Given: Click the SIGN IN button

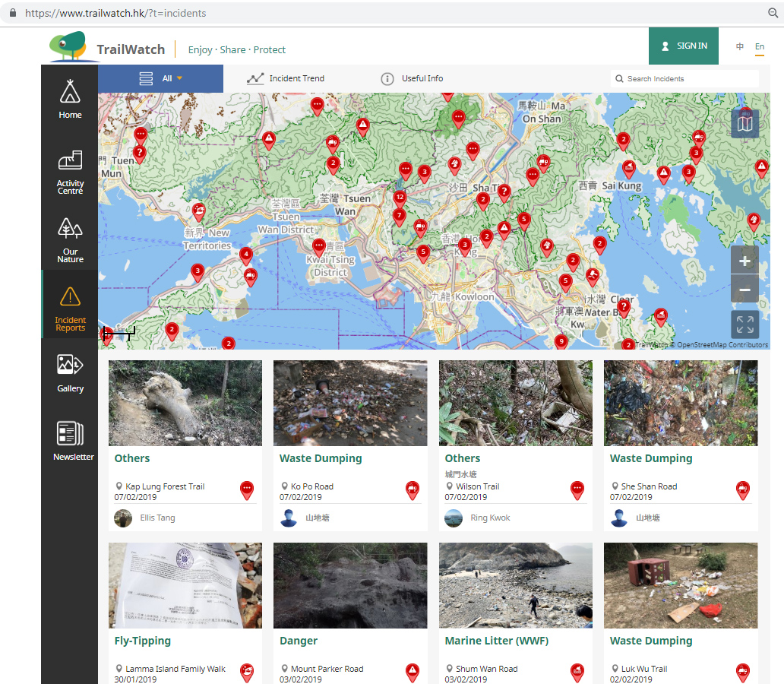Looking at the screenshot, I should [684, 46].
